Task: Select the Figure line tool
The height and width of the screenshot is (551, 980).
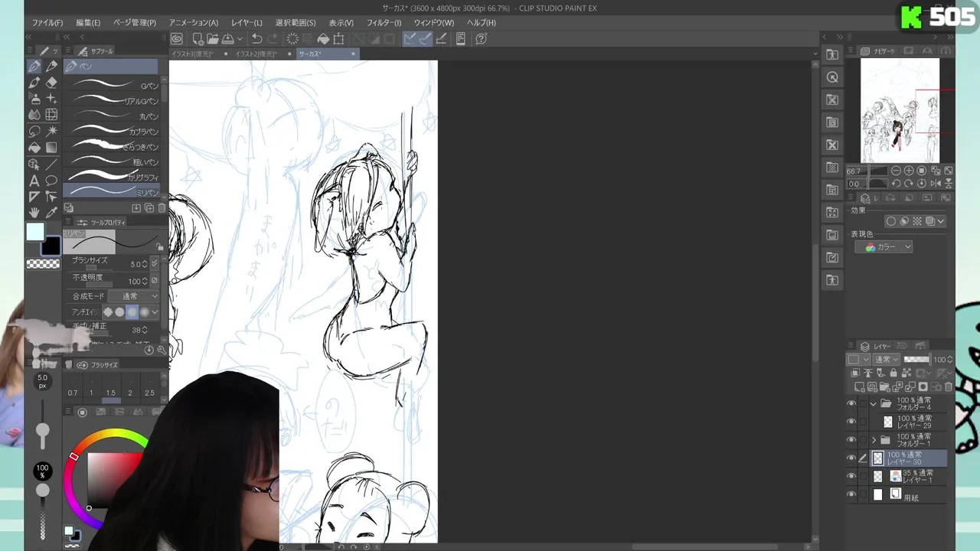Action: 51,164
